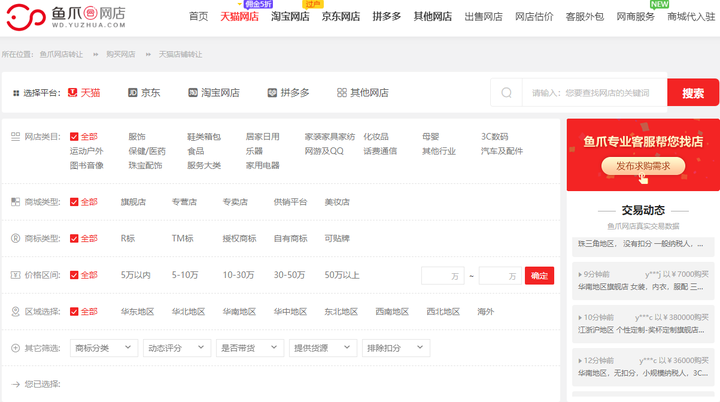720x402 pixels.
Task: Click the NEW badge above 网商服务
Action: point(659,4)
